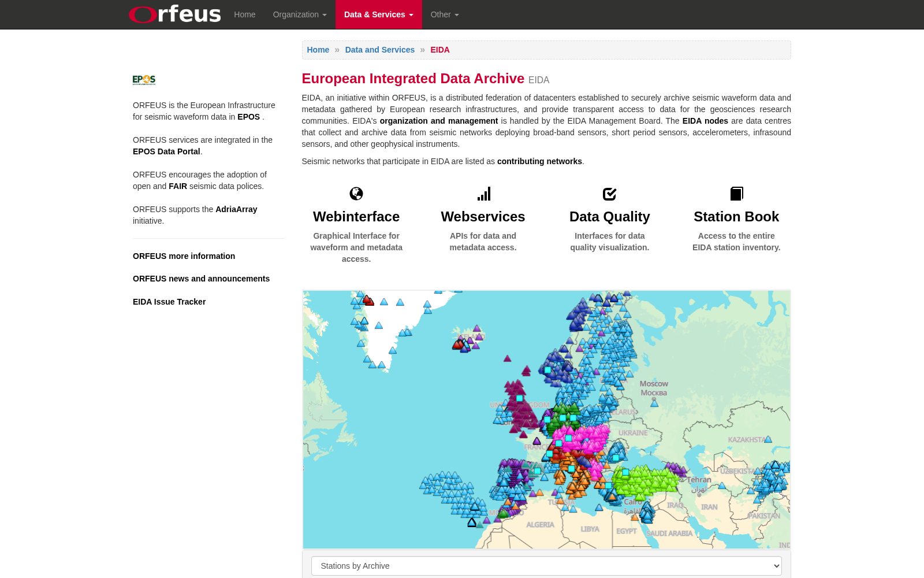The height and width of the screenshot is (578, 924).
Task: Follow the organization and management link
Action: tap(439, 121)
